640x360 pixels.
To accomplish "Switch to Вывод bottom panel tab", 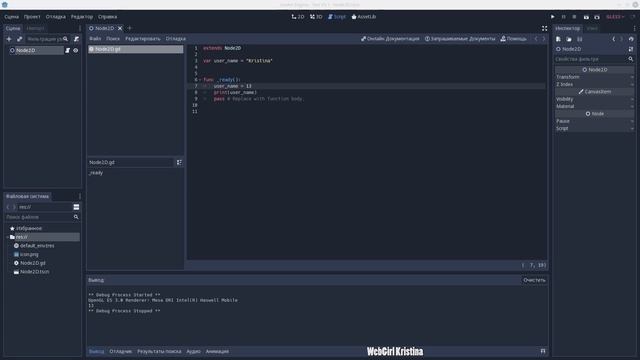I will pyautogui.click(x=96, y=351).
